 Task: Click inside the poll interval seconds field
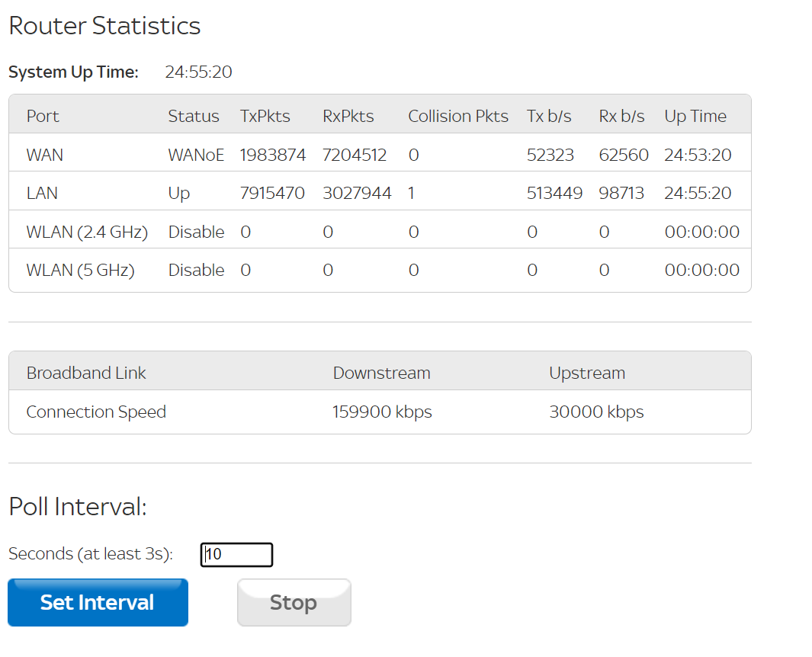(236, 554)
